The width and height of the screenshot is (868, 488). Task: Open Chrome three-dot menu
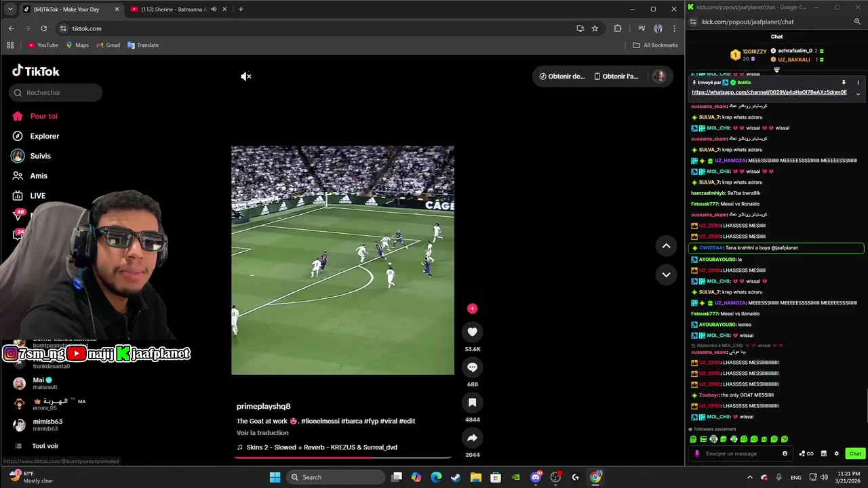pos(674,28)
